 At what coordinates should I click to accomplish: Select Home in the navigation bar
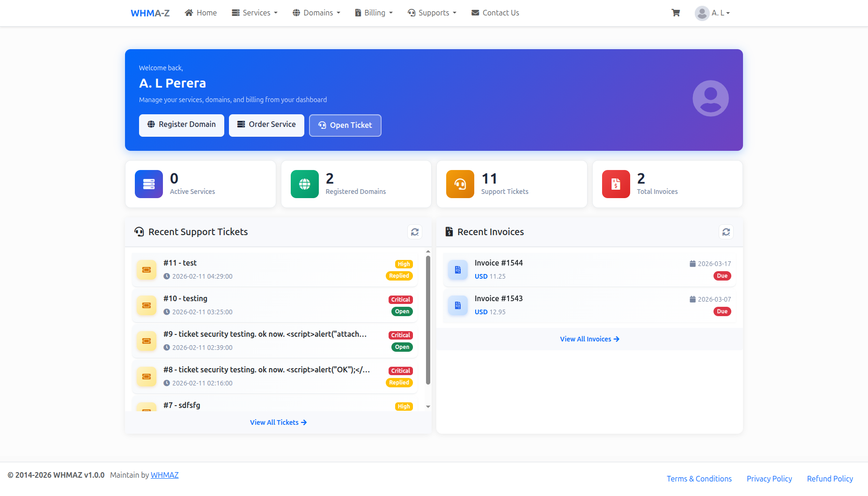pos(200,13)
